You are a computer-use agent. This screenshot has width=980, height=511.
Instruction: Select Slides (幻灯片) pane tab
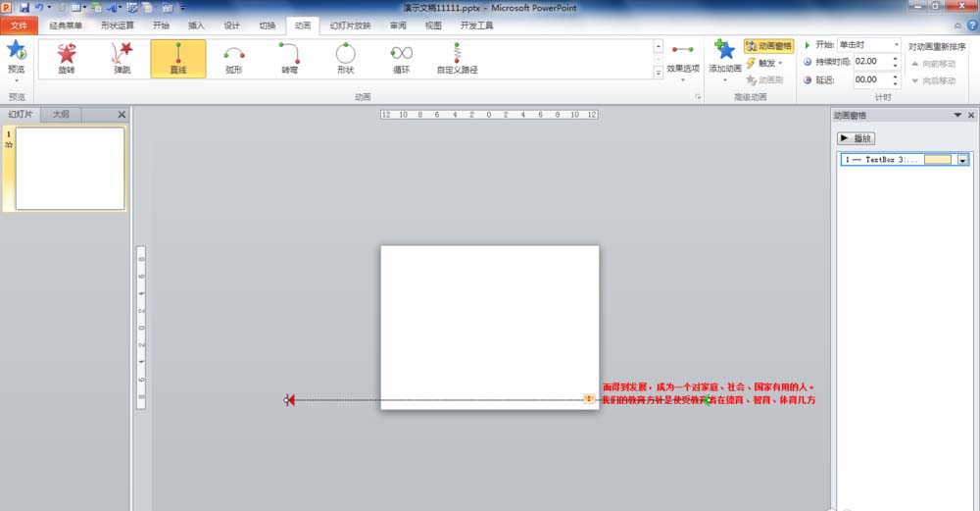coord(21,115)
